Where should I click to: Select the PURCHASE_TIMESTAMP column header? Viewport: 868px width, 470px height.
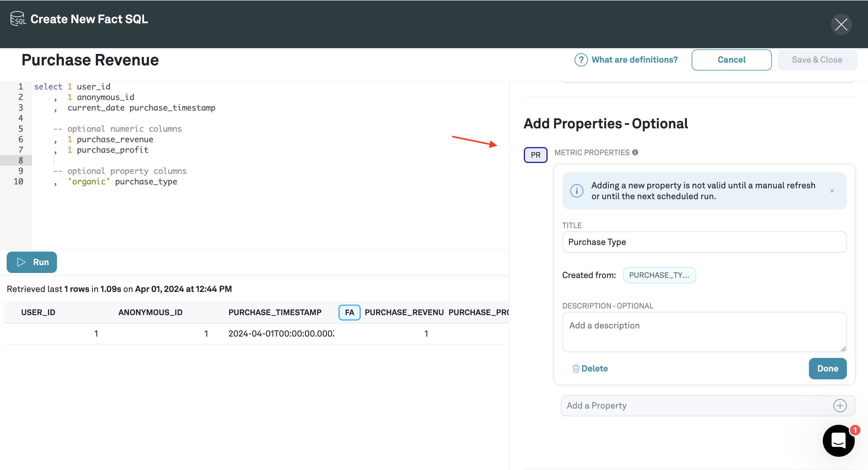point(275,312)
